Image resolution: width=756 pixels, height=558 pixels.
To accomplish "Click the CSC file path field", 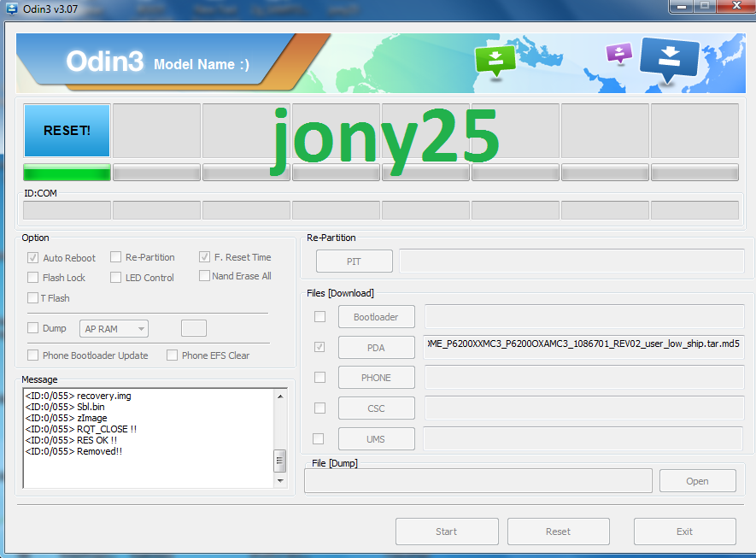I will pos(584,408).
